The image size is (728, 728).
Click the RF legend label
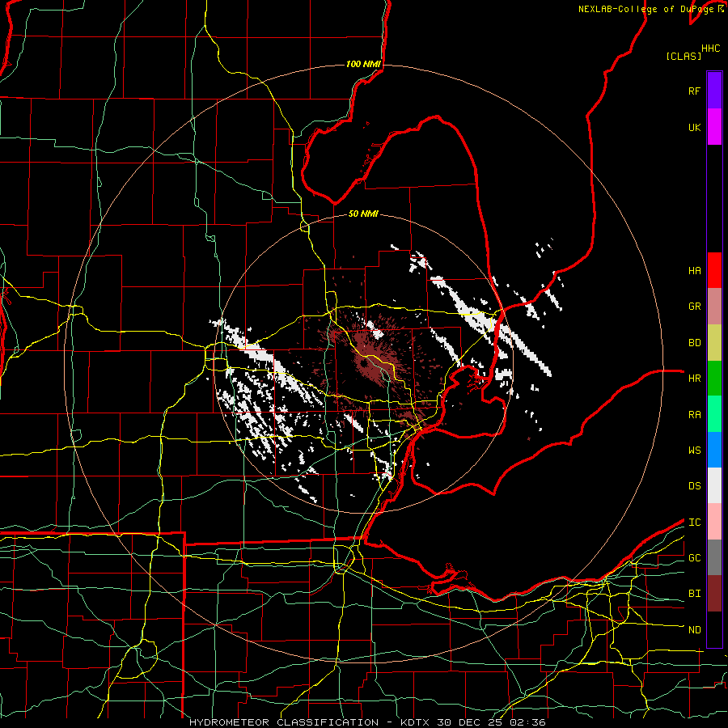[694, 91]
